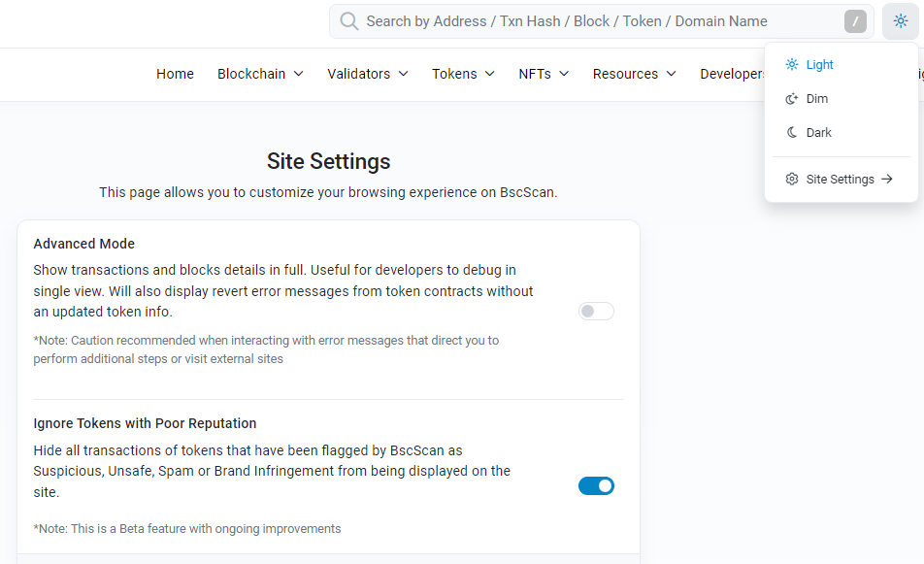Open the Resources dropdown menu
Image resolution: width=924 pixels, height=564 pixels.
point(634,74)
